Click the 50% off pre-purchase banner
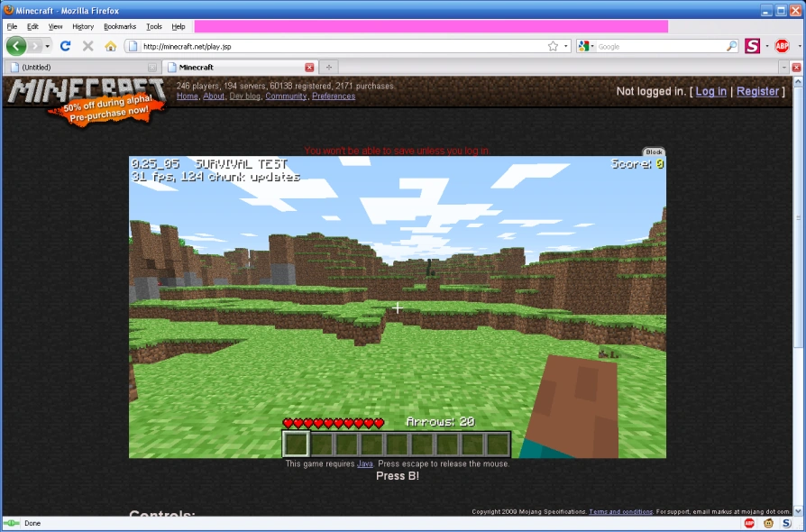 (x=107, y=109)
